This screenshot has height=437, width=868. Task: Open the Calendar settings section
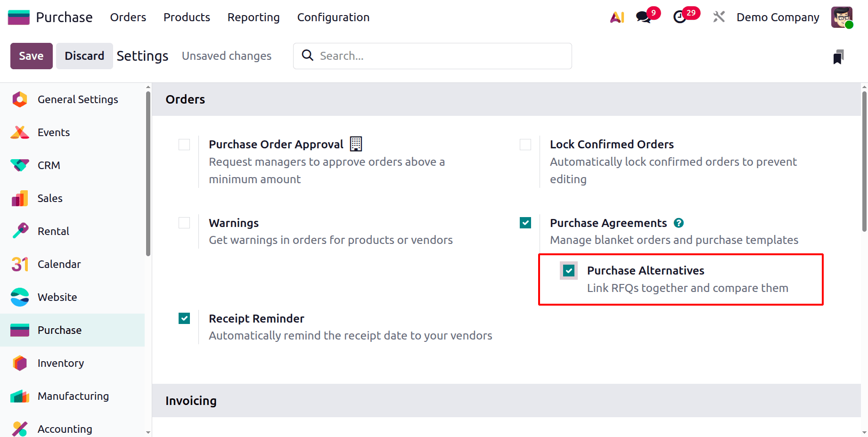[x=19, y=264]
